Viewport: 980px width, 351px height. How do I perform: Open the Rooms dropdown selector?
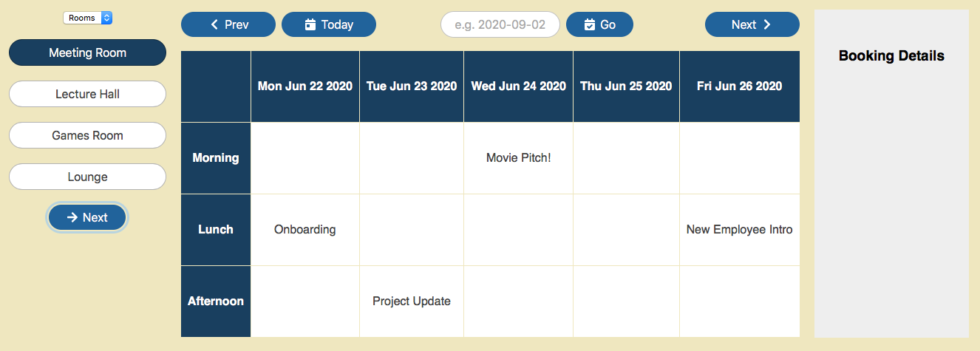pyautogui.click(x=87, y=18)
